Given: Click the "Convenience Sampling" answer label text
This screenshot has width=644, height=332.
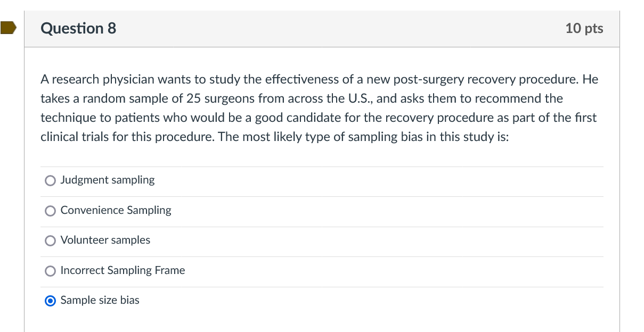Looking at the screenshot, I should click(116, 210).
